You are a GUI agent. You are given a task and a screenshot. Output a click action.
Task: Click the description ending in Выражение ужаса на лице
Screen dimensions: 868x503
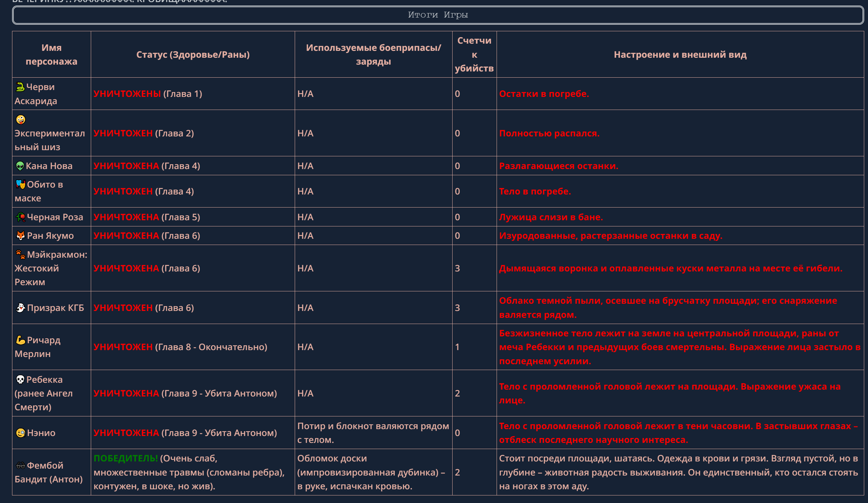(670, 393)
